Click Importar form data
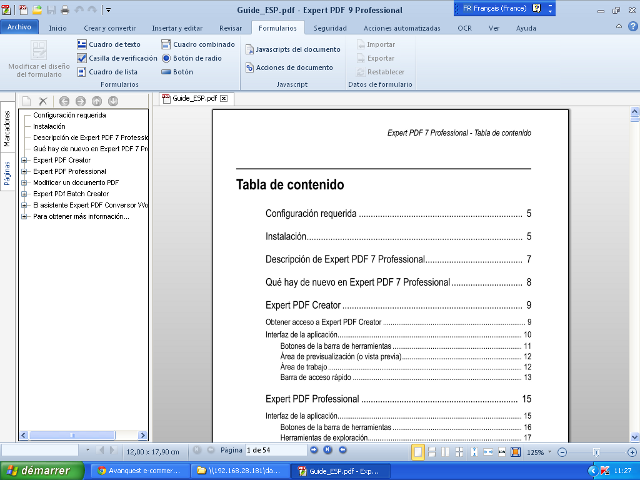Image resolution: width=640 pixels, height=480 pixels. [x=376, y=44]
